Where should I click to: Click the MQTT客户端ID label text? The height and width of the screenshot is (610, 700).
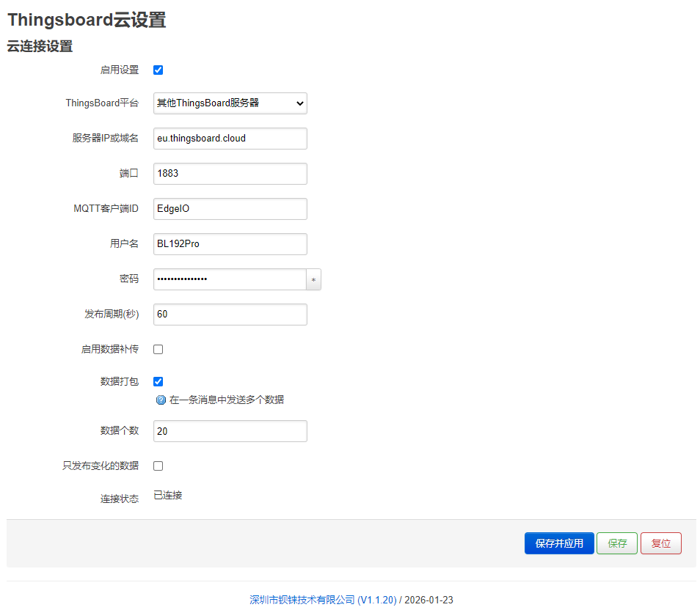pos(106,209)
